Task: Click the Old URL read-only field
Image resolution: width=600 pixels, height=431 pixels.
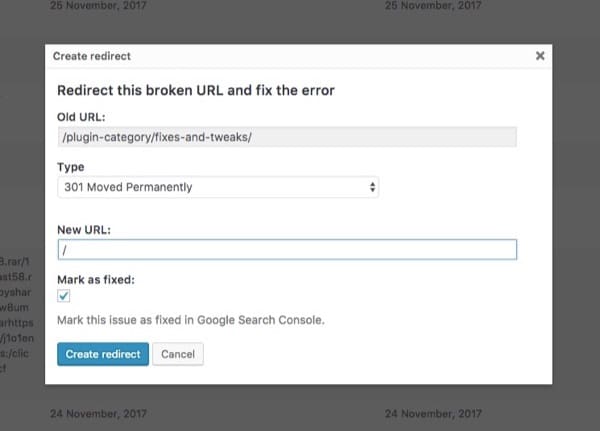Action: 286,137
